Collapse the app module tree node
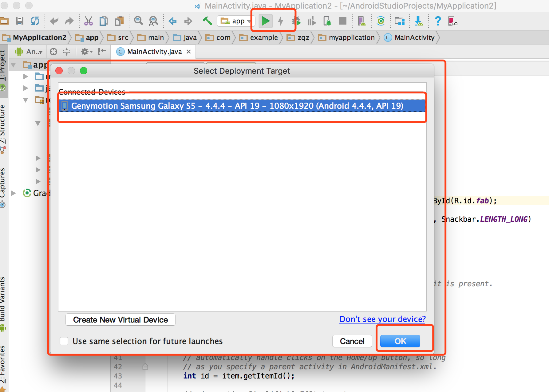The image size is (549, 392). (13, 65)
